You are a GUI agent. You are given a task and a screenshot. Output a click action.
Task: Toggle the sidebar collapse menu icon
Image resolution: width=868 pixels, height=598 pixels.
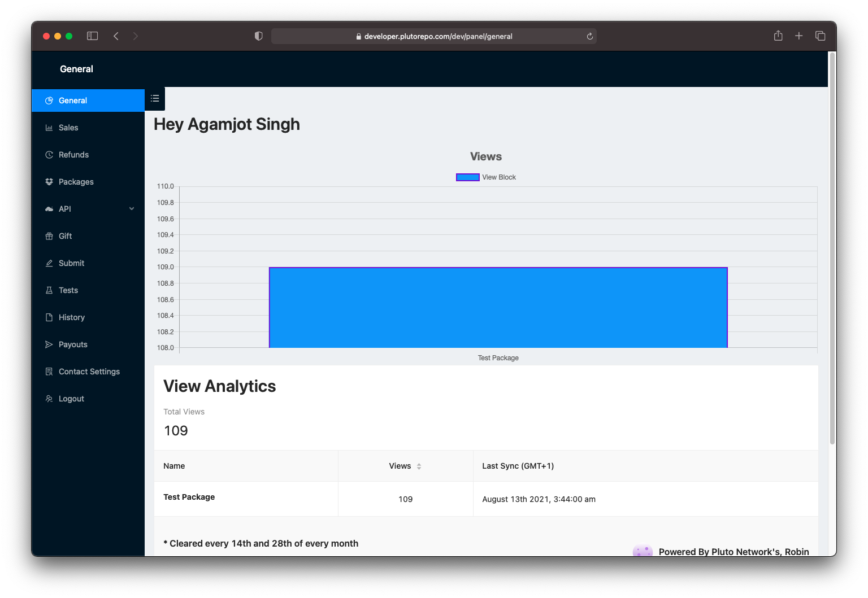point(155,99)
